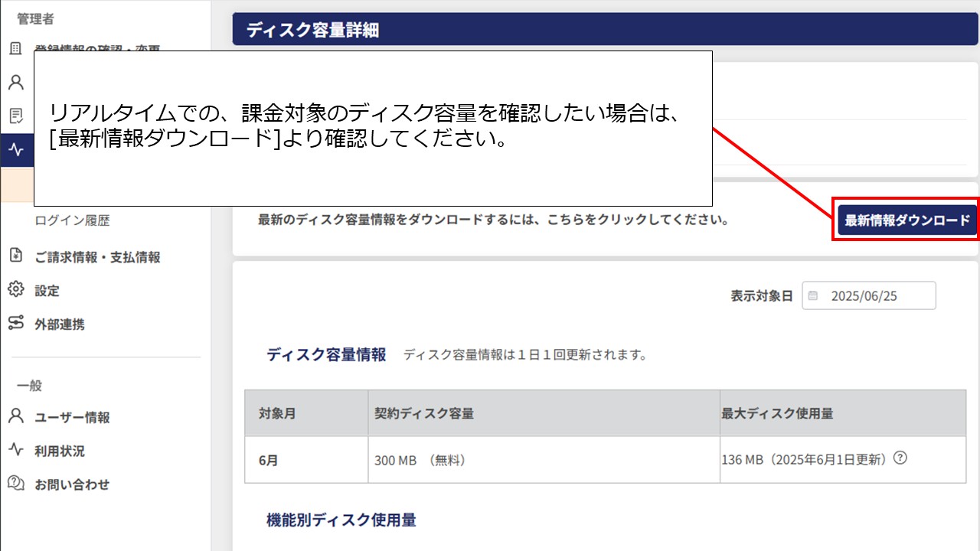Go to ご請求情報・支払情報 in the sidebar
Viewport: 980px width, 551px height.
click(x=98, y=257)
